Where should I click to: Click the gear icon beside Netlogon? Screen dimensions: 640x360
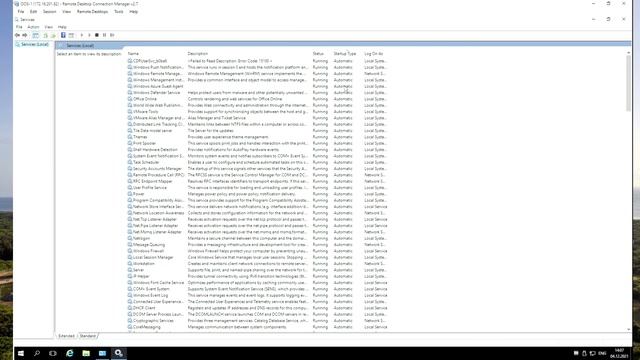tap(130, 238)
